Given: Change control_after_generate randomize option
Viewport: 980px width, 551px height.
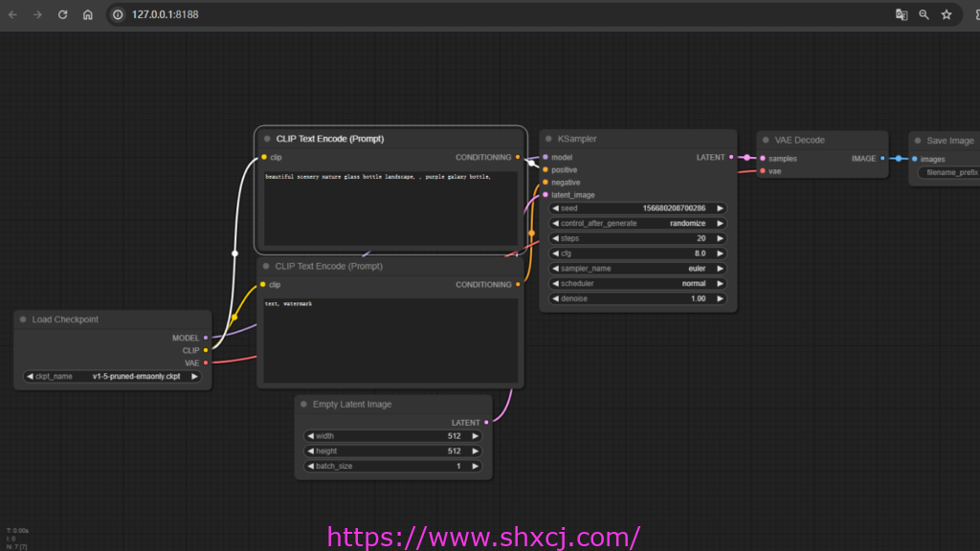Looking at the screenshot, I should point(638,223).
